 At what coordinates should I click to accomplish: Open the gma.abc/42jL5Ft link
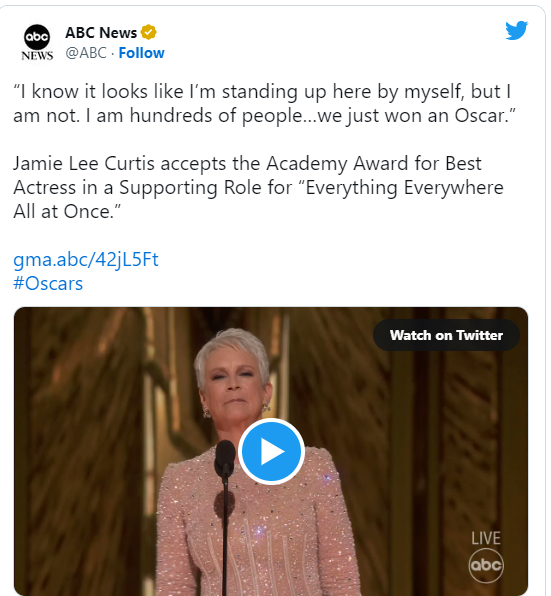click(x=86, y=260)
